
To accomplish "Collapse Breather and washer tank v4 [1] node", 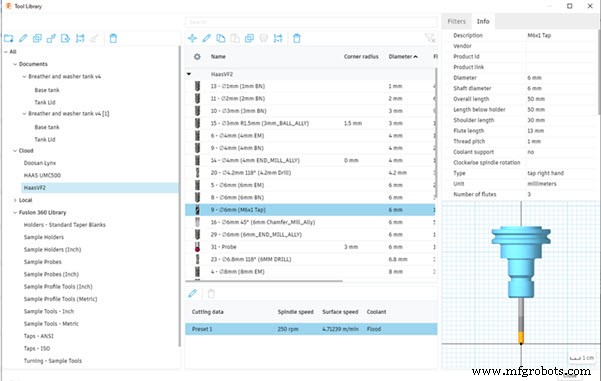I will pos(24,113).
